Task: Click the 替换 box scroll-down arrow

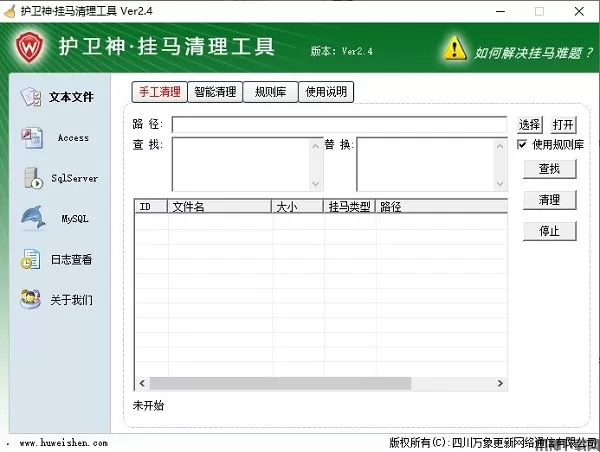Action: point(500,184)
